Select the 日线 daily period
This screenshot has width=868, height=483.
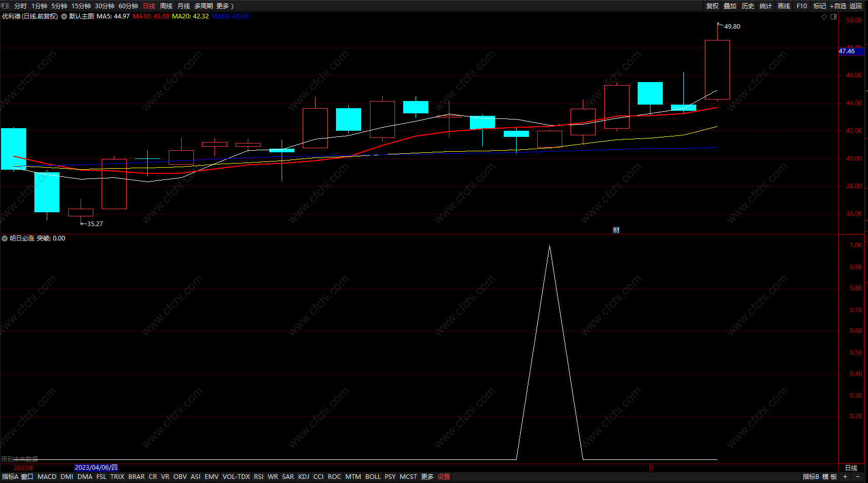[x=149, y=6]
